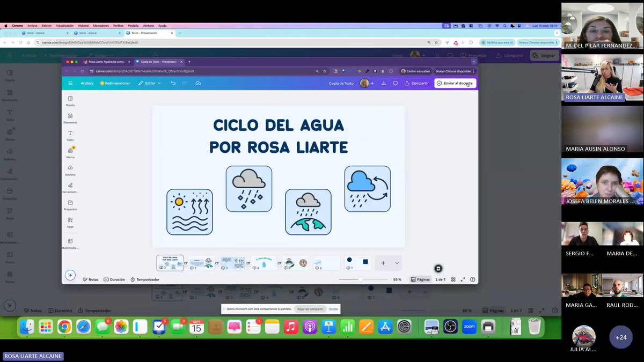Viewport: 644px width, 362px height.
Task: Click the floating screenshot button near filmstrip
Action: pyautogui.click(x=438, y=268)
